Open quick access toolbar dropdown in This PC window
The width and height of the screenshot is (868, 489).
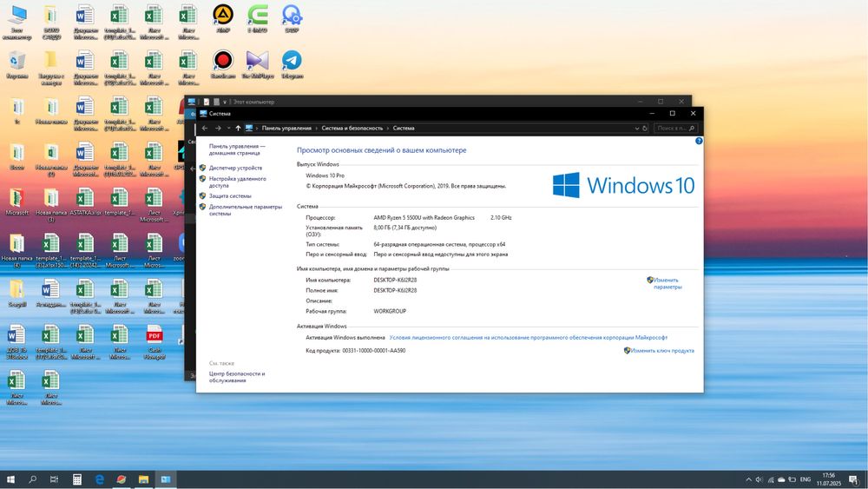[225, 102]
